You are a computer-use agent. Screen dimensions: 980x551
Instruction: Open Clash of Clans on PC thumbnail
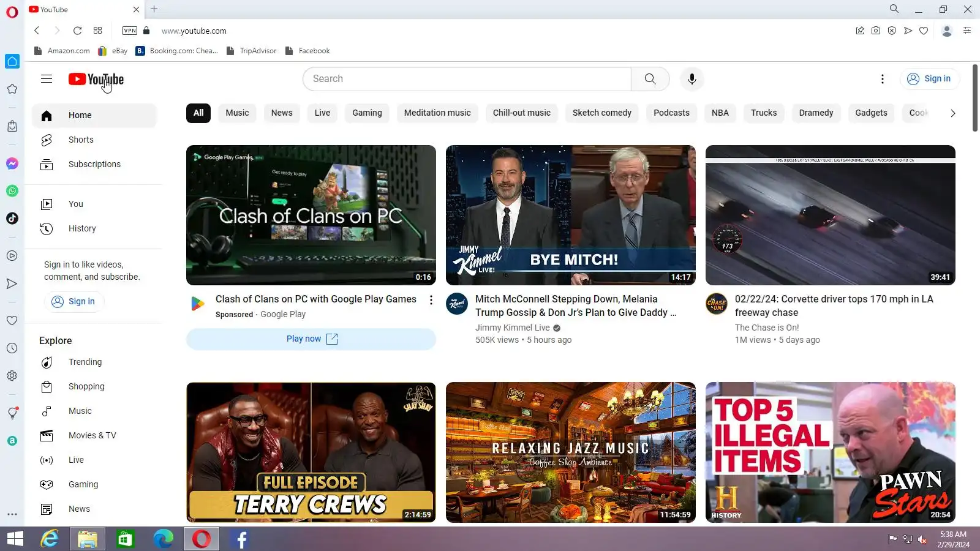(311, 215)
